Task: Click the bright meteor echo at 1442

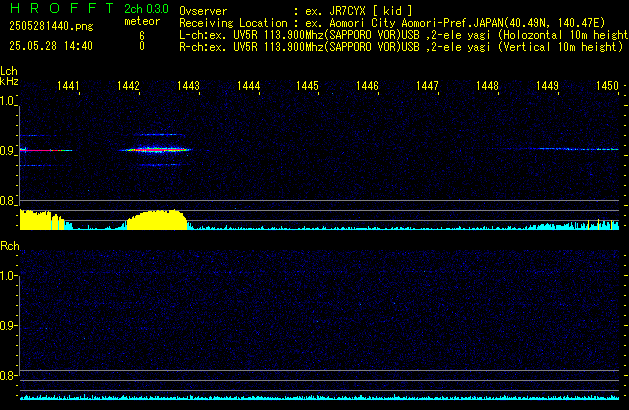Action: [x=155, y=150]
